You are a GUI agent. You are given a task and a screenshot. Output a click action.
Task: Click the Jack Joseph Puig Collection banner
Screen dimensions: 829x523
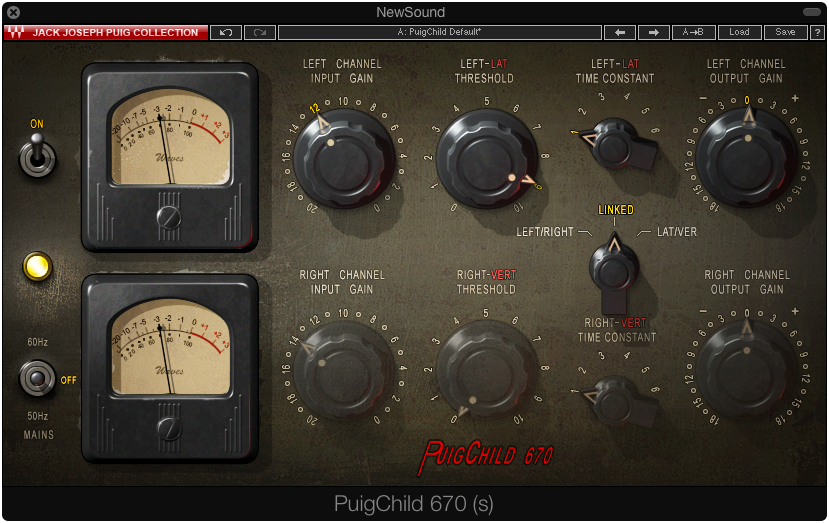click(106, 32)
